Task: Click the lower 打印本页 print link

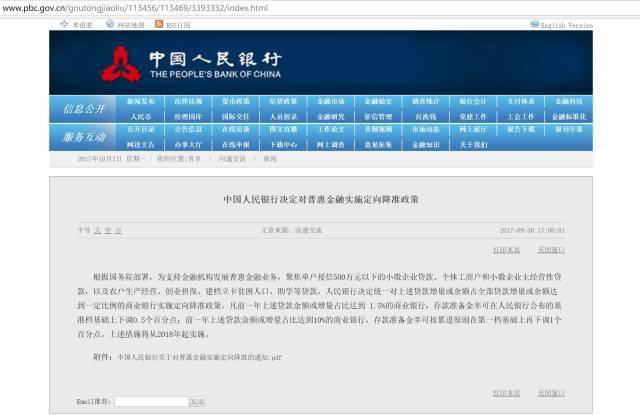Action: 507,393
